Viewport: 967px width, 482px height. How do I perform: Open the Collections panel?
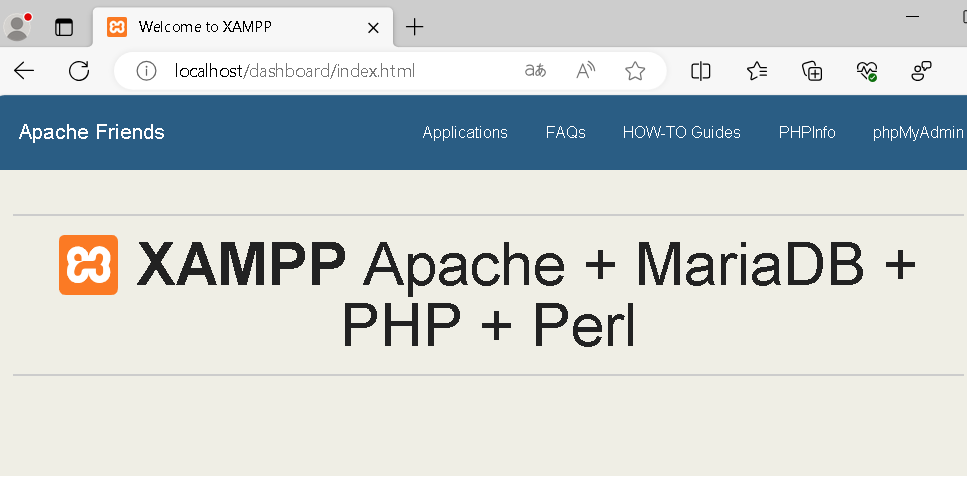pos(812,71)
